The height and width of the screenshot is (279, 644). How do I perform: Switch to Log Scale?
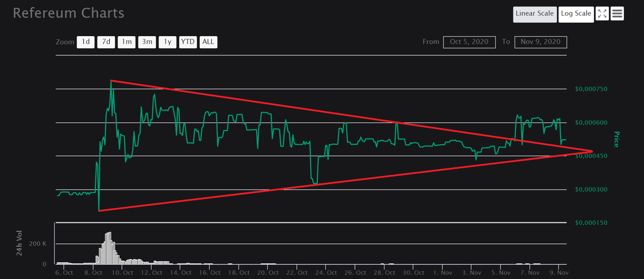[x=576, y=14]
